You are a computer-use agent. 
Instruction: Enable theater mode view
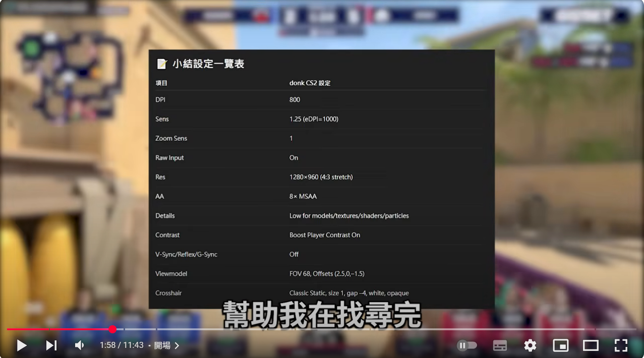pyautogui.click(x=591, y=345)
